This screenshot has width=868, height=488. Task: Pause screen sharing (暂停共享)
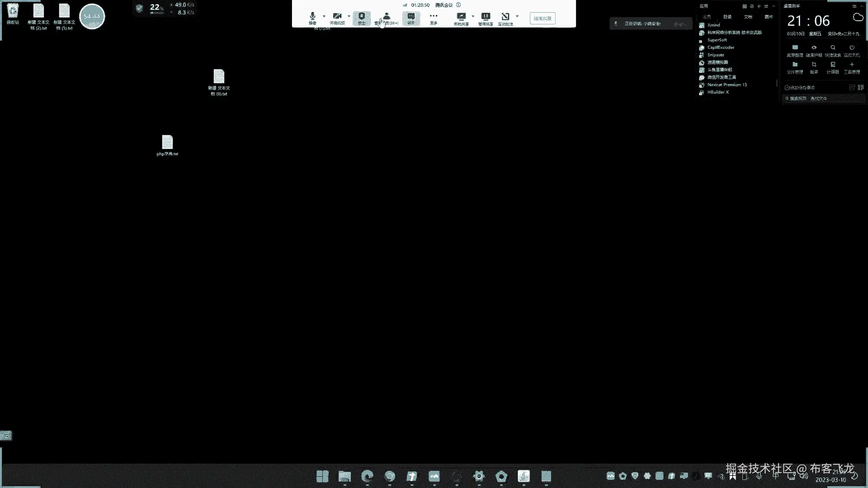coord(486,18)
